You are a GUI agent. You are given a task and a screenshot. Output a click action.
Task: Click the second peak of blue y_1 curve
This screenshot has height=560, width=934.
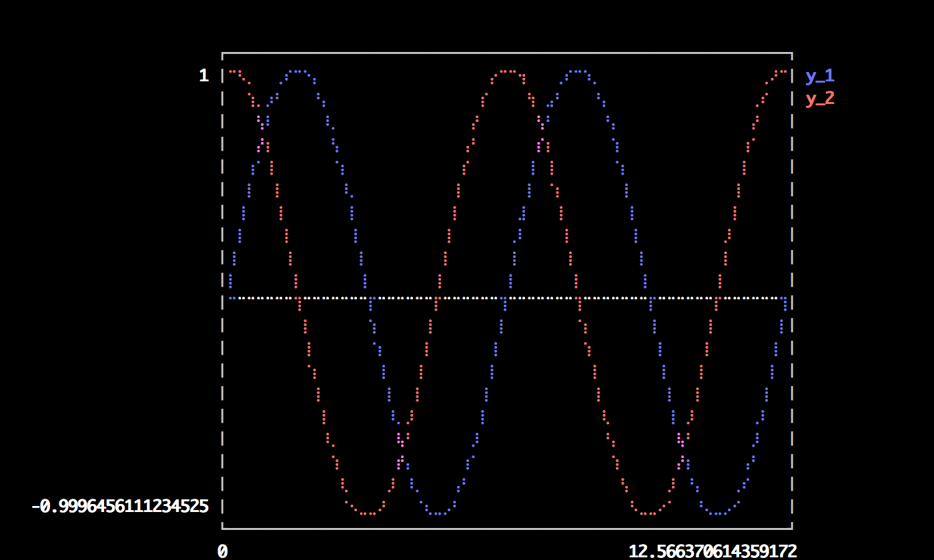click(578, 71)
